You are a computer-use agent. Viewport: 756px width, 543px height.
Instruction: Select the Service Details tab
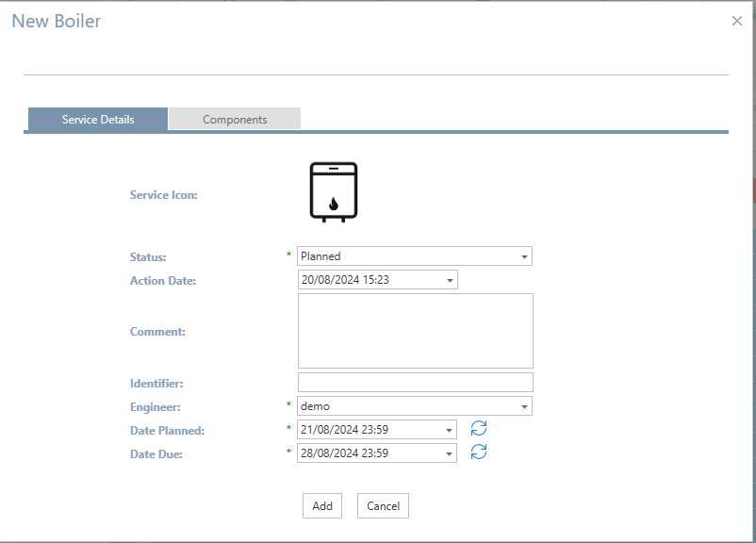tap(98, 120)
